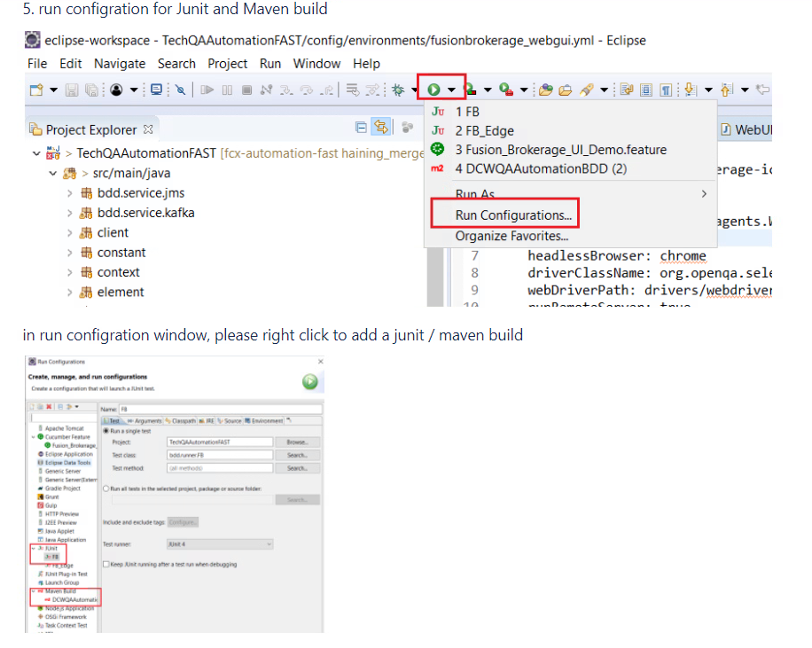Click the Name input field containing FB
Screen dimensions: 812x648
(221, 410)
